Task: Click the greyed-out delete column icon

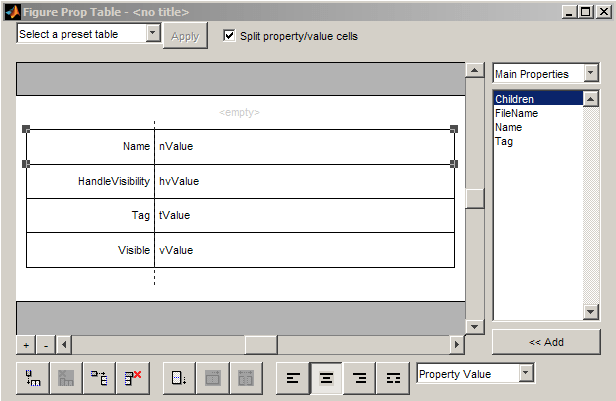Action: coord(66,378)
